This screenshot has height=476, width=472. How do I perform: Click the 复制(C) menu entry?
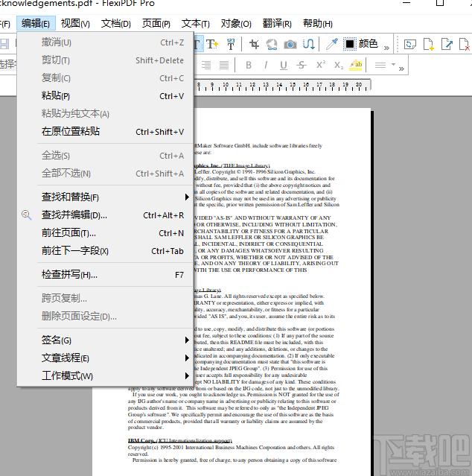tap(105, 78)
